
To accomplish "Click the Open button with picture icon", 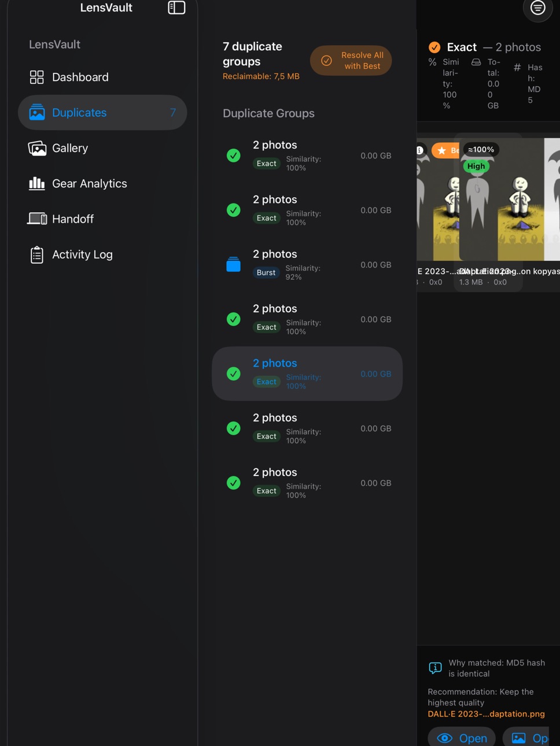I will click(526, 737).
